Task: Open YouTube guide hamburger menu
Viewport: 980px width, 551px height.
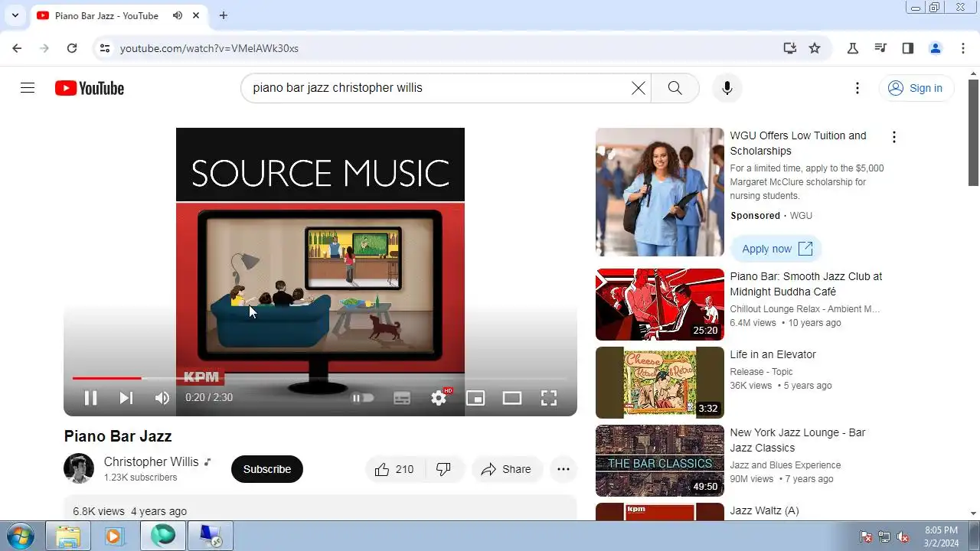Action: 28,88
